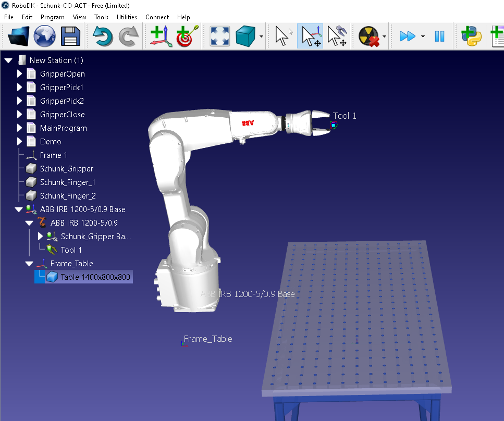Choose the plain Select arrow tool
Image resolution: width=504 pixels, height=421 pixels.
click(x=284, y=36)
